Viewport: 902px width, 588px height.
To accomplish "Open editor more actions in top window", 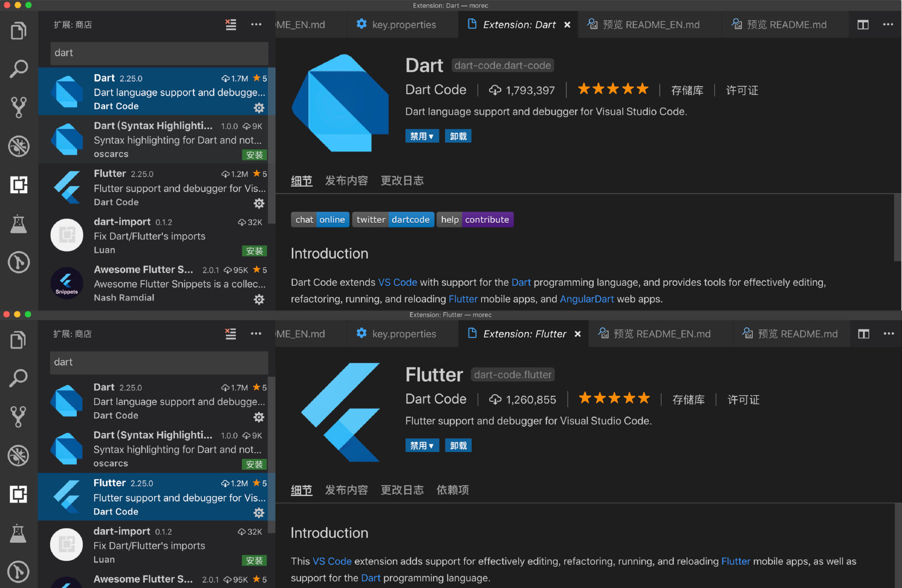I will pos(888,24).
